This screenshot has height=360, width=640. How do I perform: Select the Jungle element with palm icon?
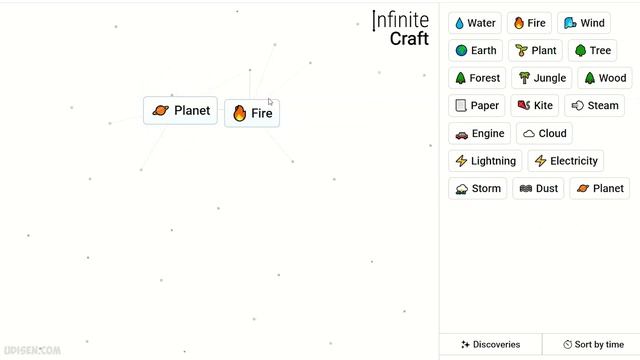542,78
